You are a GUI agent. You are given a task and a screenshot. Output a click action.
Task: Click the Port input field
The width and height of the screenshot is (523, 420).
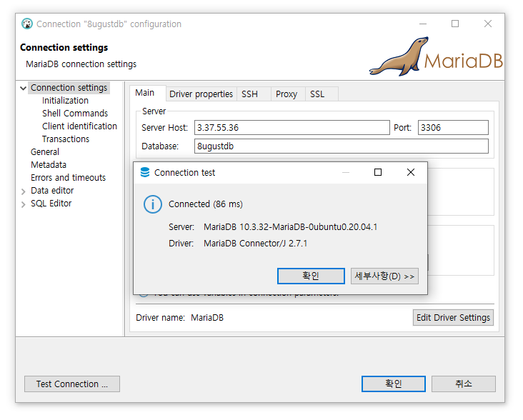[453, 128]
